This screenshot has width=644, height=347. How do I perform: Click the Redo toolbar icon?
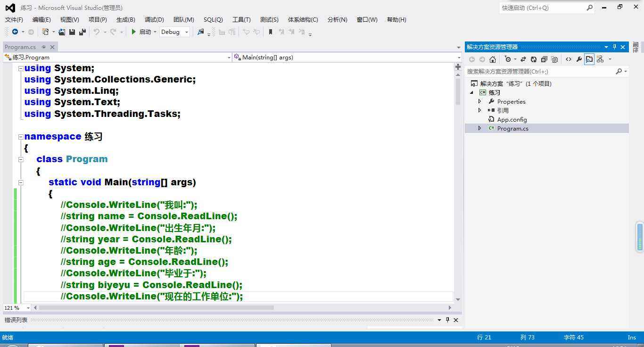point(113,32)
